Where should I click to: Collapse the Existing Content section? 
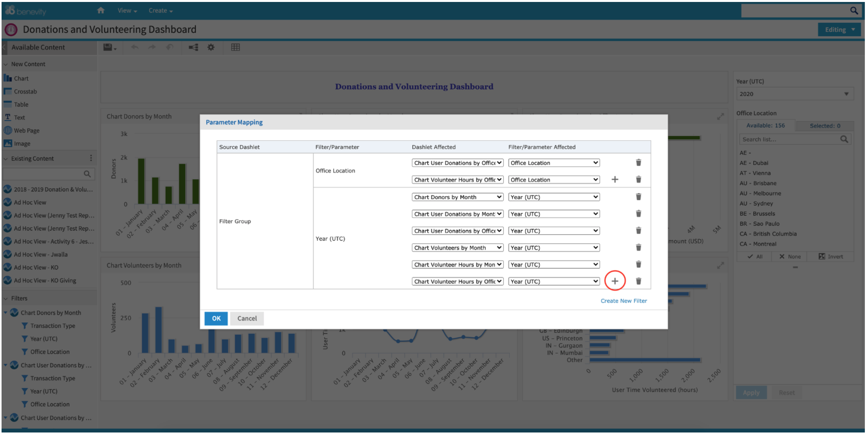6,159
